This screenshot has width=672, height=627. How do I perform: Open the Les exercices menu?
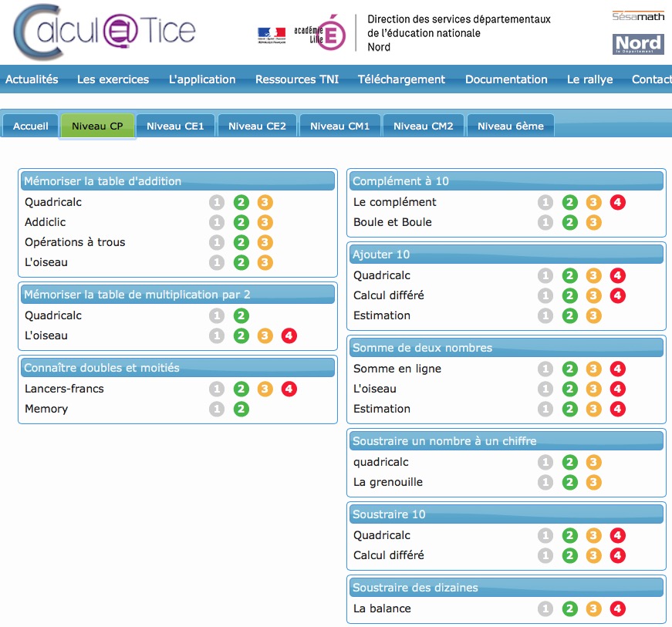113,79
